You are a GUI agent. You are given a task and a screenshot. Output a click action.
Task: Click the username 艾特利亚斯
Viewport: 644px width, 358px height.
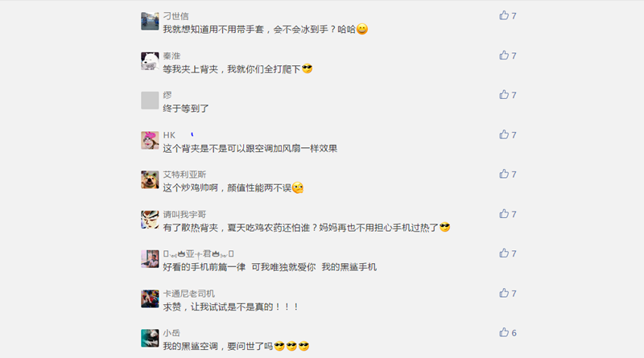coord(184,175)
